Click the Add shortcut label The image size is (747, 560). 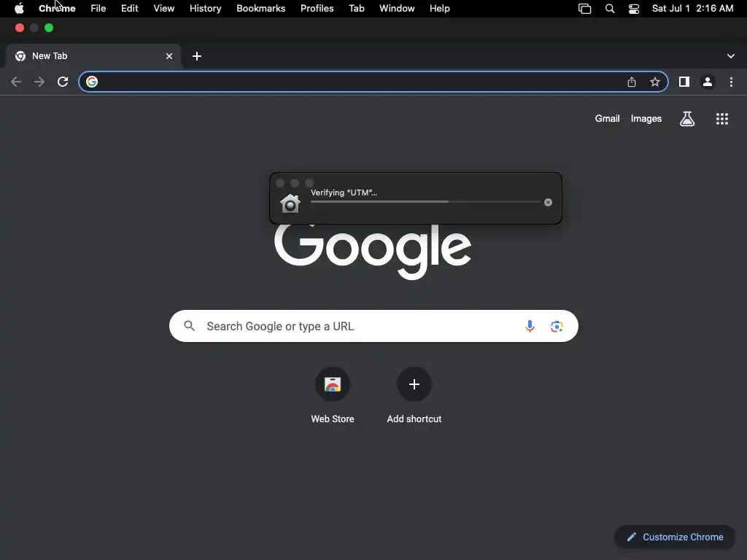[414, 419]
